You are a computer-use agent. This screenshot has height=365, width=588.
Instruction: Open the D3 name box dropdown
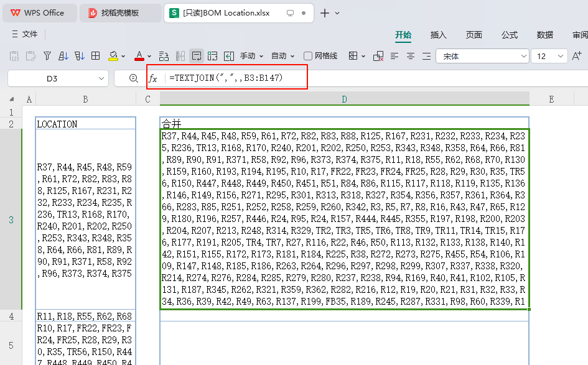(101, 79)
